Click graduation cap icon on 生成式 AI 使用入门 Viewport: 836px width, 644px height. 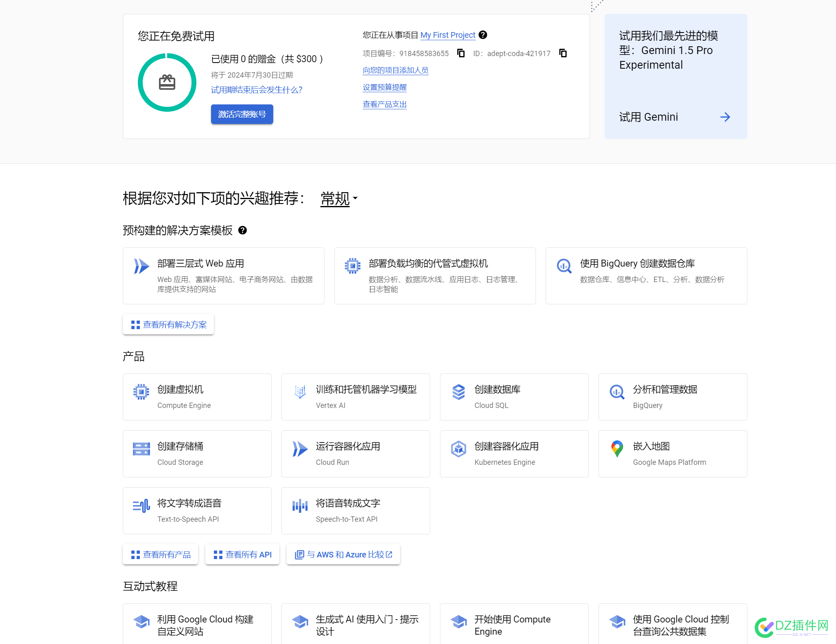[300, 622]
